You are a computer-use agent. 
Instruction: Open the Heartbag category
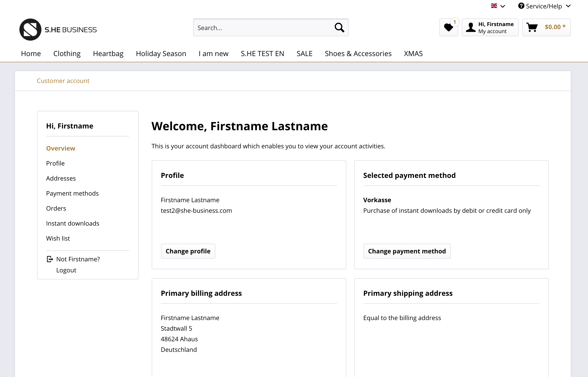coord(108,53)
